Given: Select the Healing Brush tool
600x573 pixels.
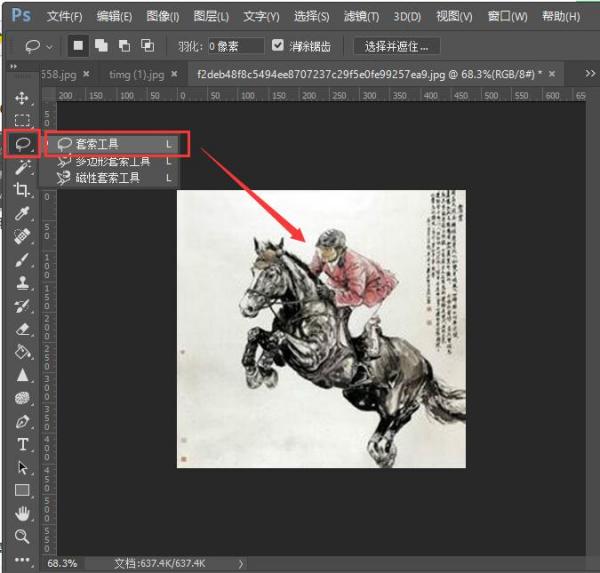Looking at the screenshot, I should pos(22,236).
